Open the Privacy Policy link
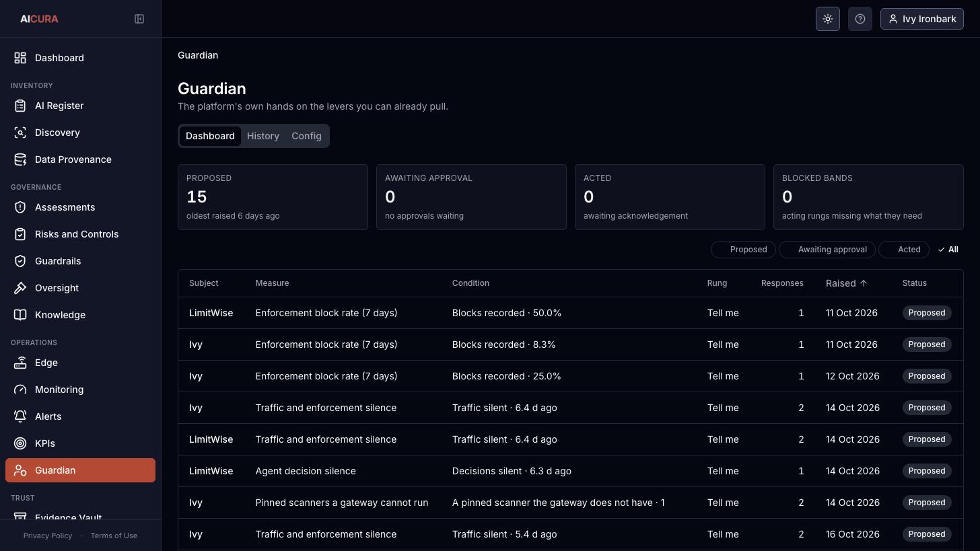Viewport: 980px width, 551px height. tap(48, 536)
